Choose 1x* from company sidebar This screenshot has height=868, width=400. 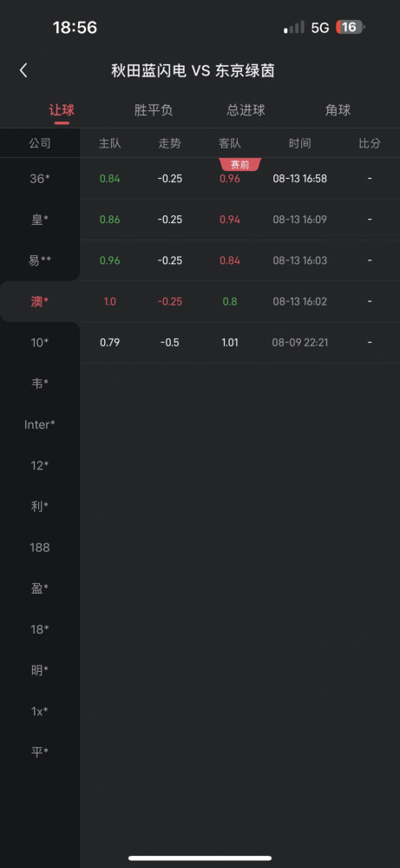click(40, 712)
